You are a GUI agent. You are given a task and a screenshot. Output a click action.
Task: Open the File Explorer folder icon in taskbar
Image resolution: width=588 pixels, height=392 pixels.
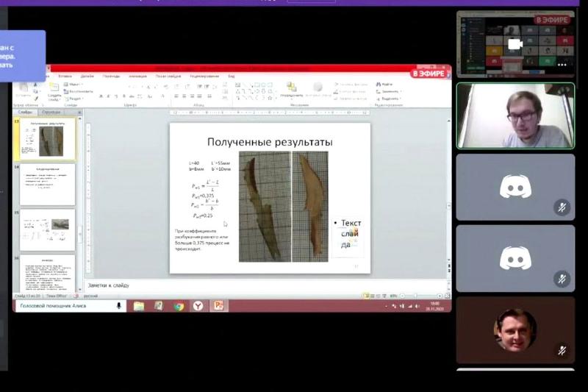point(139,305)
